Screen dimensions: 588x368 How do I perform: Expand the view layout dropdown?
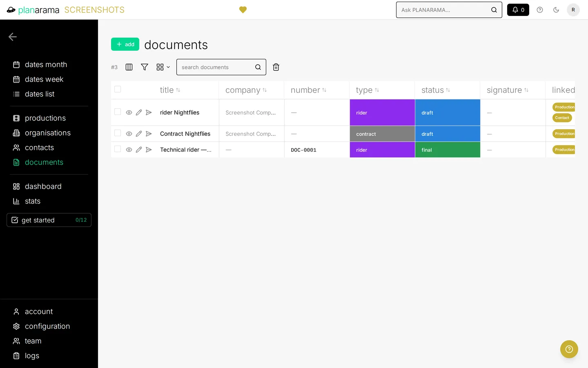point(163,67)
